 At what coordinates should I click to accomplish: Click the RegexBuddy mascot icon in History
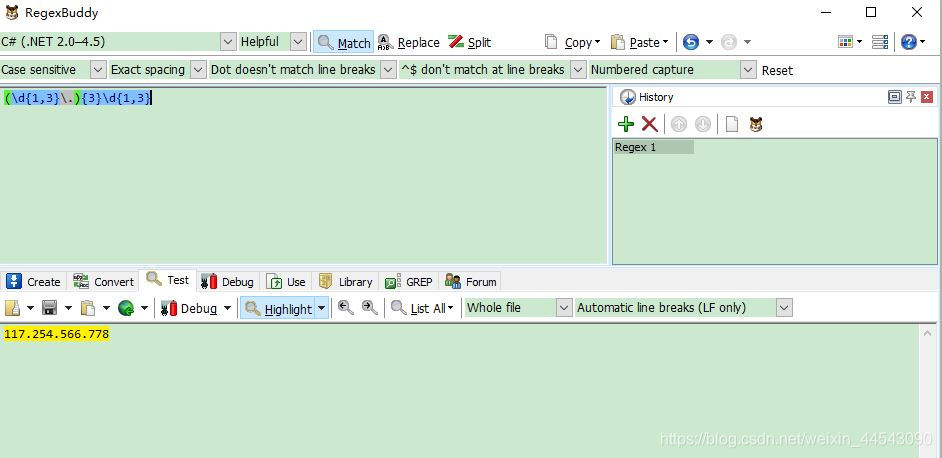(x=756, y=124)
